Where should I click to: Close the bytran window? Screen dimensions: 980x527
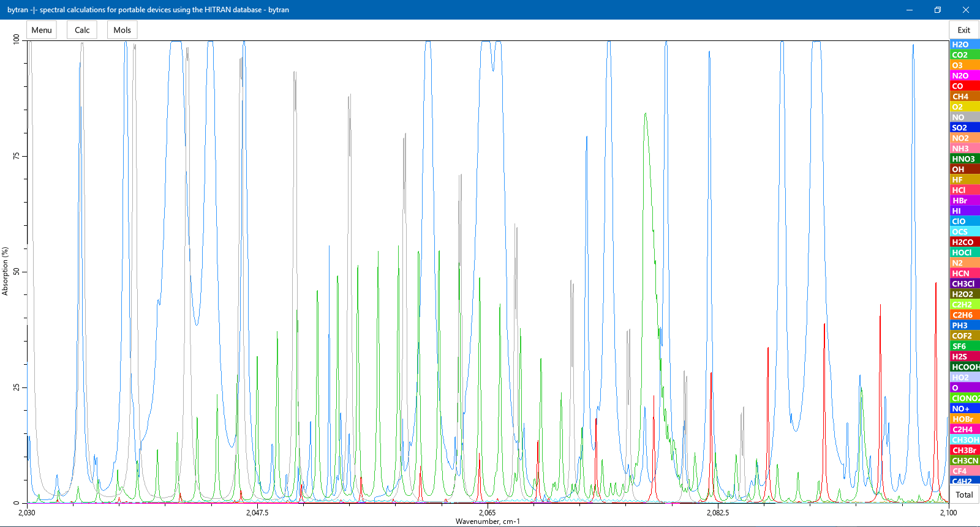(x=966, y=10)
